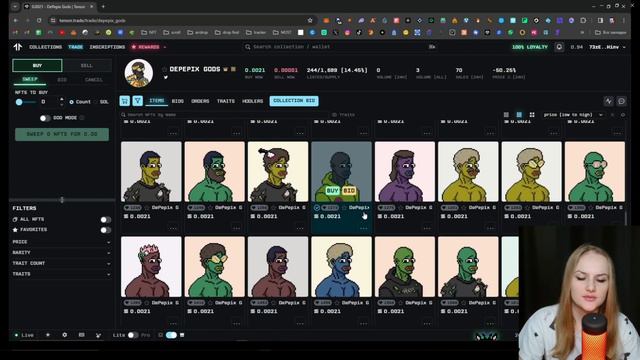Select the large grid layout icon

point(532,115)
